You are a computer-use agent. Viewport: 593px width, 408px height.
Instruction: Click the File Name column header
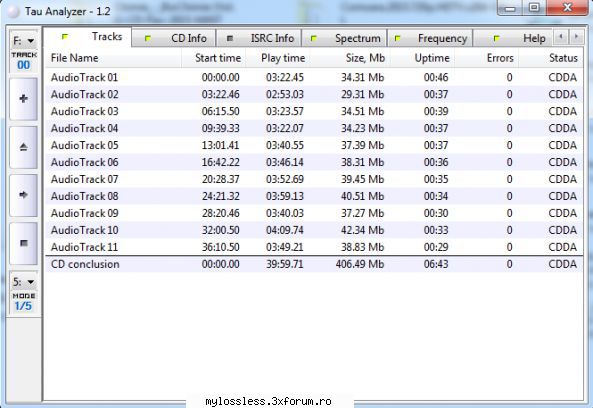coord(113,58)
